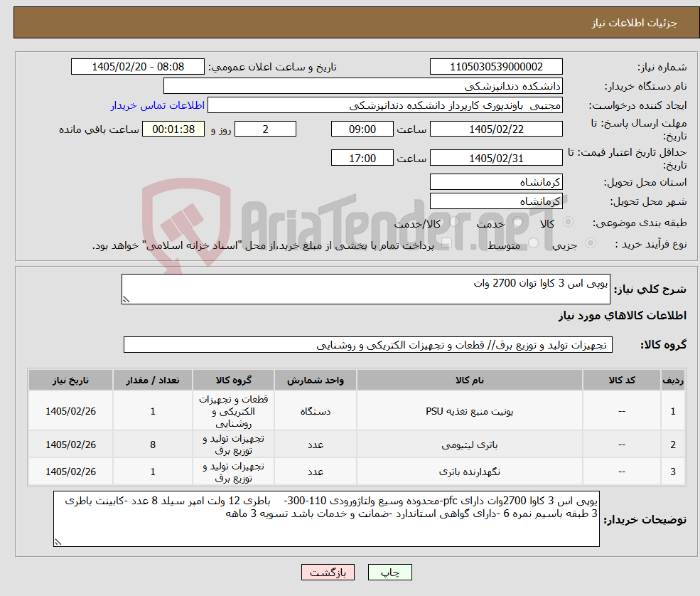Image resolution: width=700 pixels, height=596 pixels.
Task: Click the resize handle of buyer notes textarea
Action: [58, 542]
